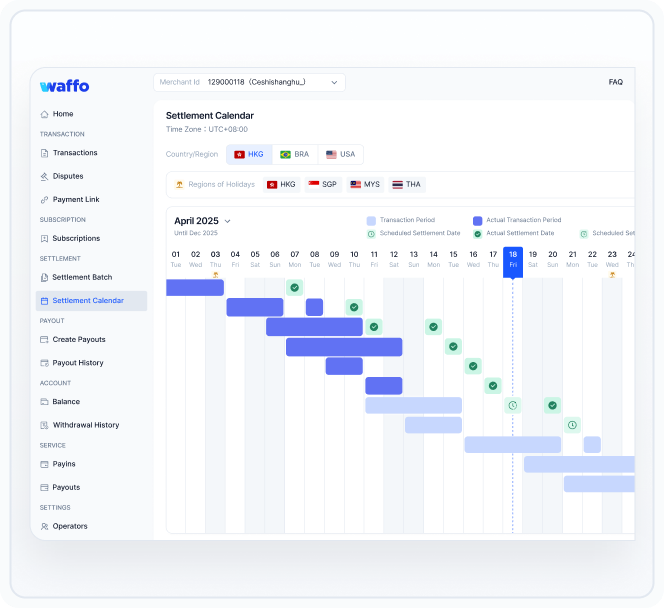Toggle the SGP holiday region chip

tap(323, 185)
